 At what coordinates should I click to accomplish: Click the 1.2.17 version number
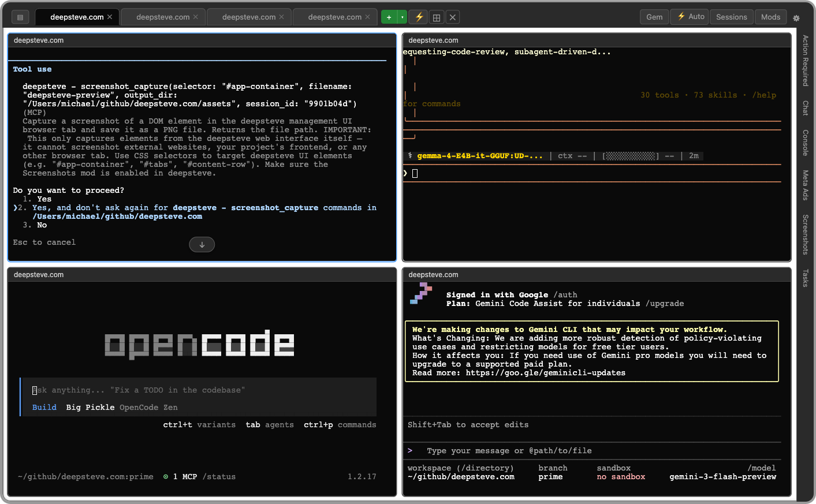tap(362, 477)
